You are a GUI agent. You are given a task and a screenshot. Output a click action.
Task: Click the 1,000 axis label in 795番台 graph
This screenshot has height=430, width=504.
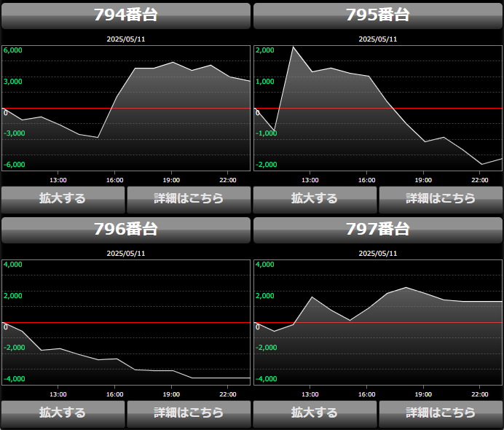coord(265,82)
